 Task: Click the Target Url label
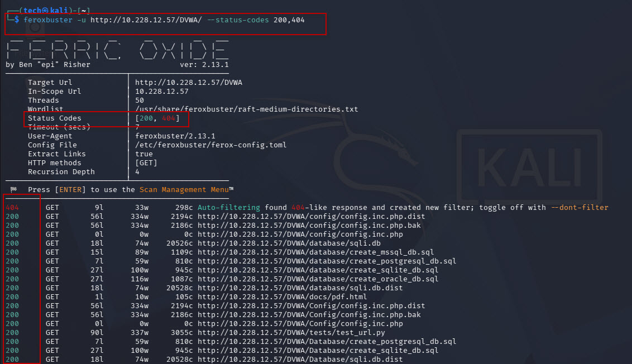(50, 82)
